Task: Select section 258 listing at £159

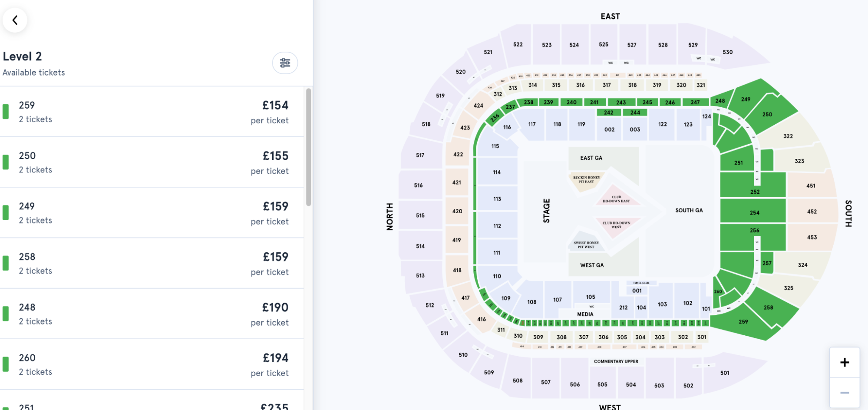Action: 152,263
